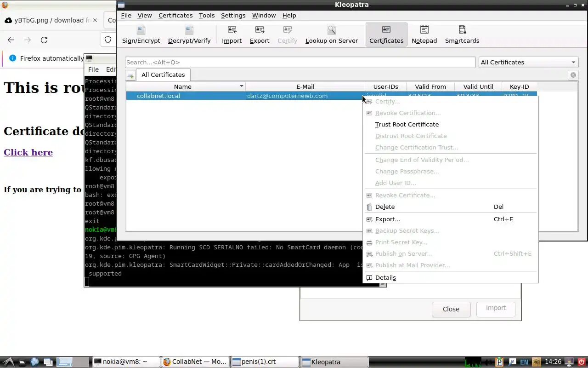
Task: Open the Notepad view in Kleopatra
Action: (x=424, y=34)
